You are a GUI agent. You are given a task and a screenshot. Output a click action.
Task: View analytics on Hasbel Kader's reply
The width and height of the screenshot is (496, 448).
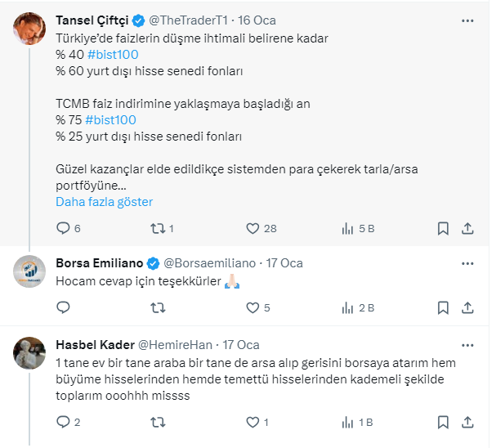(x=346, y=423)
